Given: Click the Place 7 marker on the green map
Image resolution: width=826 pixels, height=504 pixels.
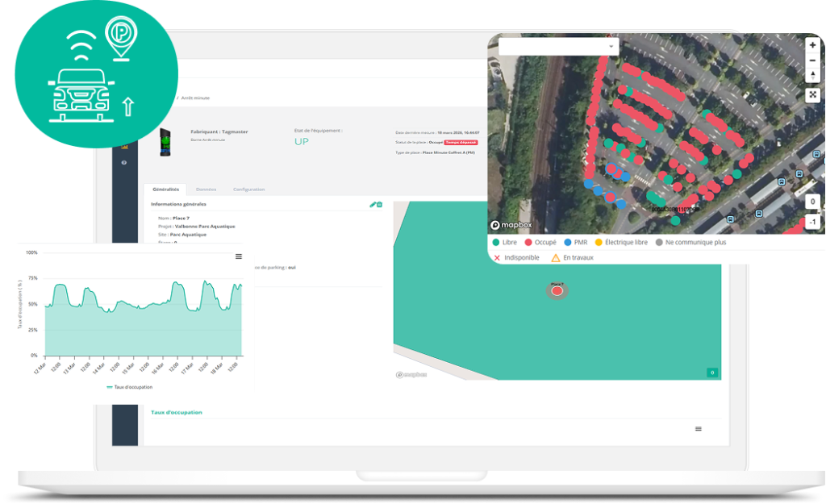Looking at the screenshot, I should [x=557, y=290].
